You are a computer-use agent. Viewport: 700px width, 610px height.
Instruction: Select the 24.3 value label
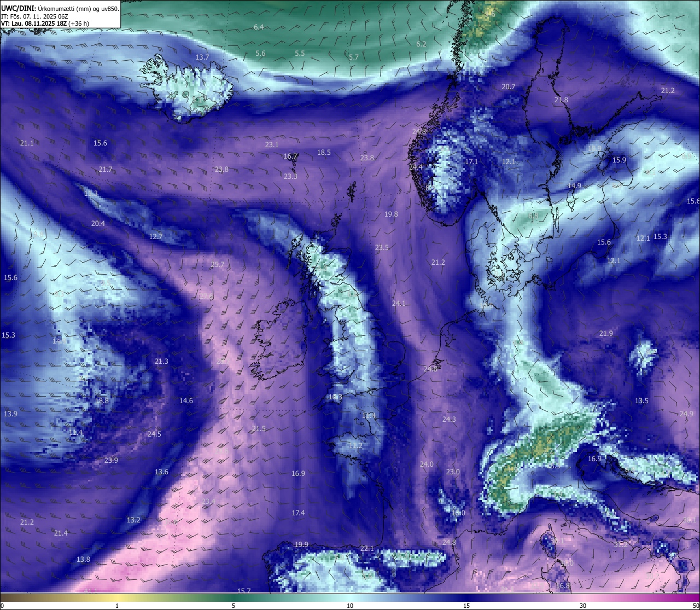[x=449, y=420]
